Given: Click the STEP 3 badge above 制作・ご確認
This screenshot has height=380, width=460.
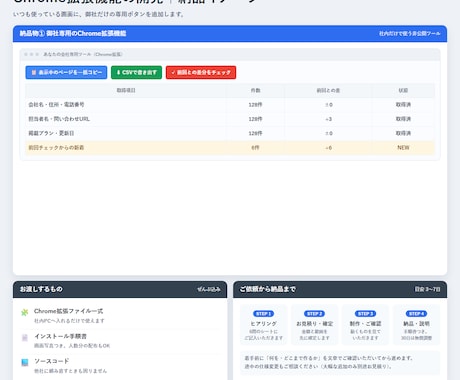Looking at the screenshot, I should coord(365,314).
